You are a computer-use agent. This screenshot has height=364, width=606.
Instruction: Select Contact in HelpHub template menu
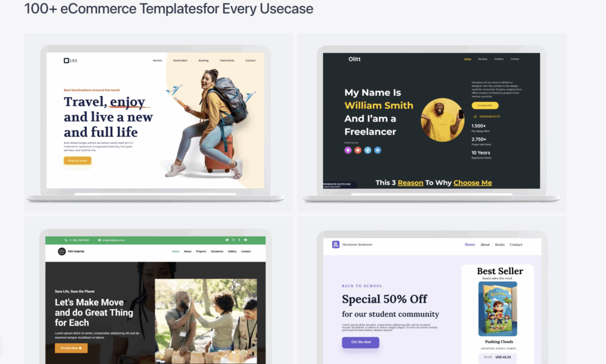pos(246,252)
